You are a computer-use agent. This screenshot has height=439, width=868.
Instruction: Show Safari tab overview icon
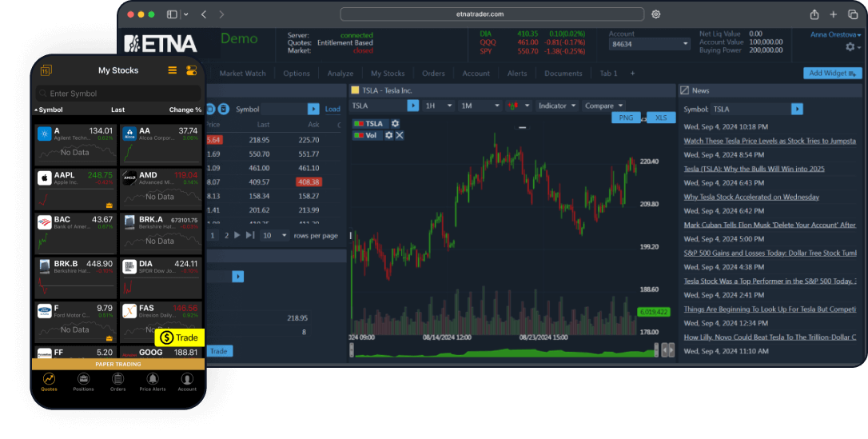coord(853,14)
